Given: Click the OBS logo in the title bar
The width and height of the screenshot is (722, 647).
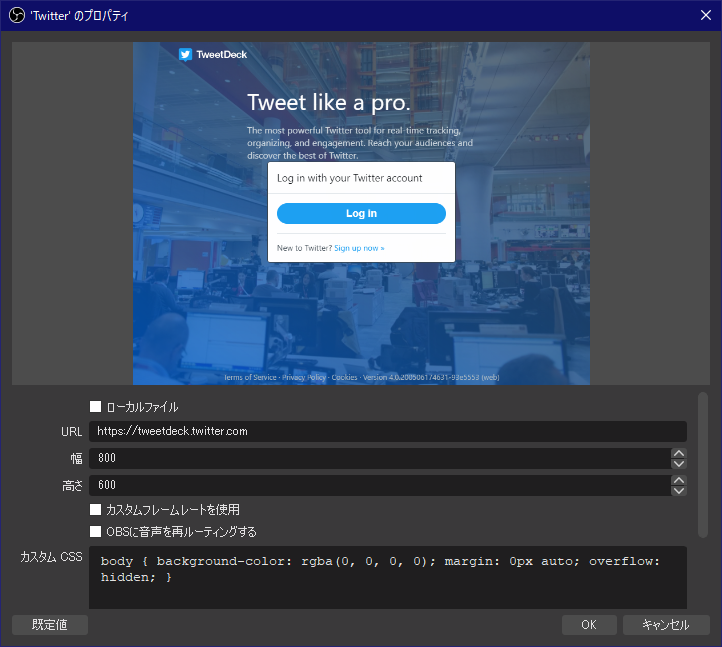Looking at the screenshot, I should point(17,15).
